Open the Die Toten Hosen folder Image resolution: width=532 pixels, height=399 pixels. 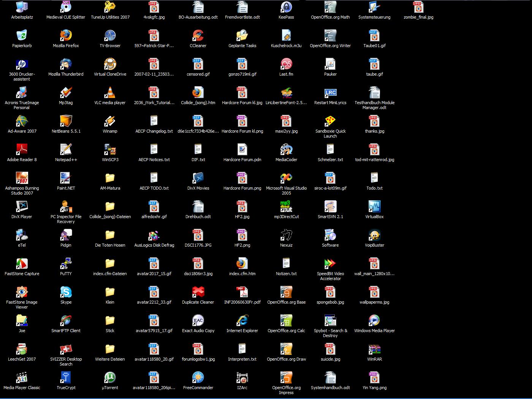(110, 235)
